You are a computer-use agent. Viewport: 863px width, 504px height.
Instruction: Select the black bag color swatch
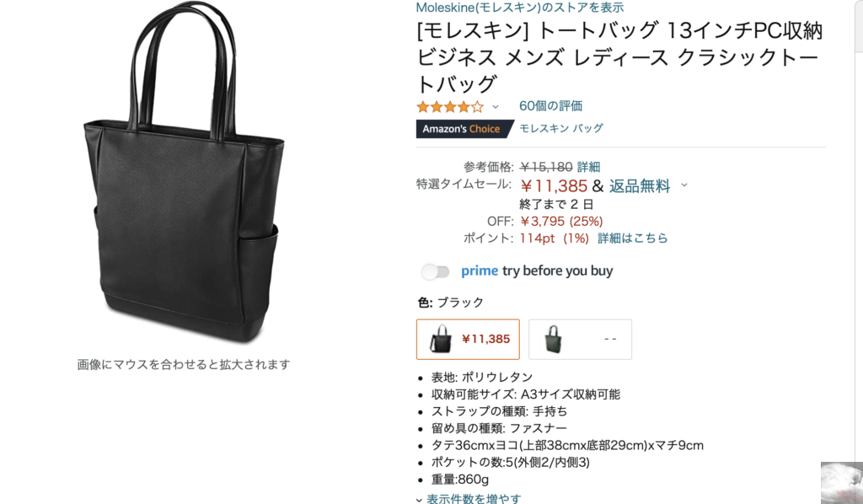[x=468, y=339]
